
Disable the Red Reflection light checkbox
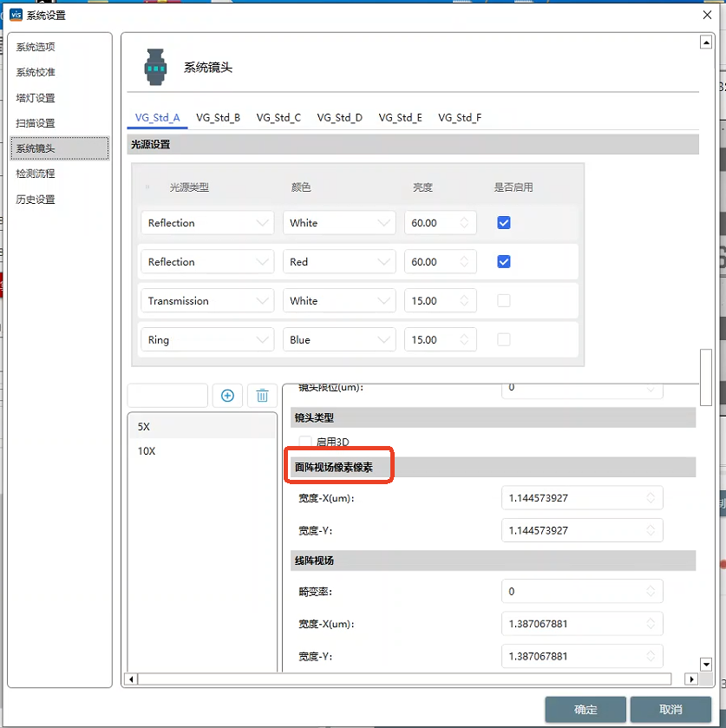[504, 262]
